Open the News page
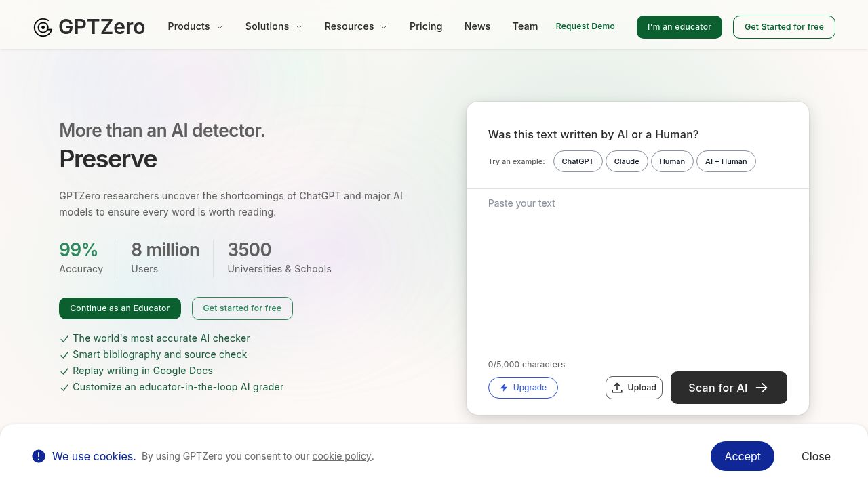 [x=477, y=26]
